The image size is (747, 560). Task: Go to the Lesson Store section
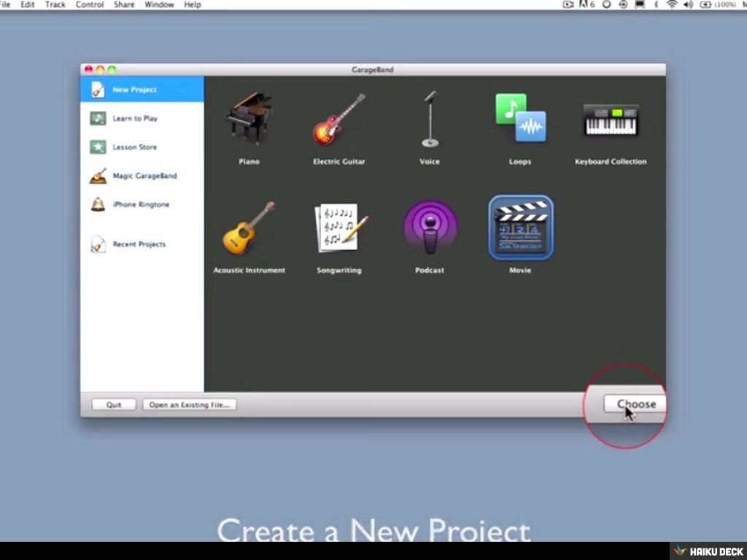[x=142, y=147]
